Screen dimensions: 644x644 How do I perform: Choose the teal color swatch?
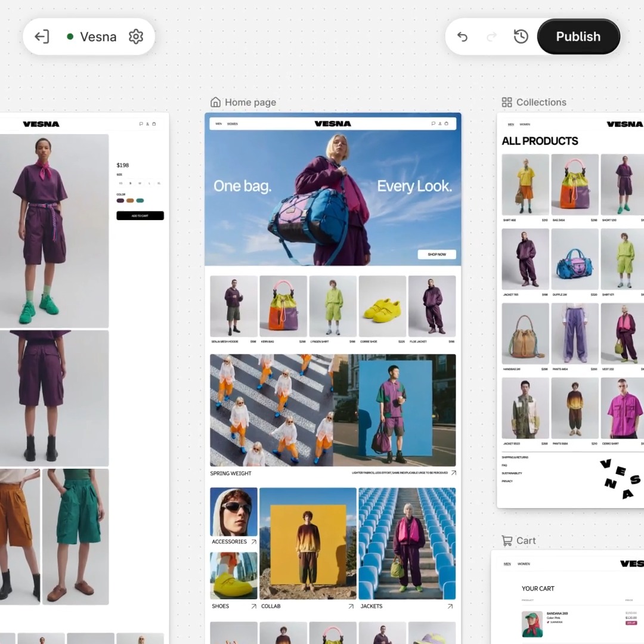tap(140, 200)
